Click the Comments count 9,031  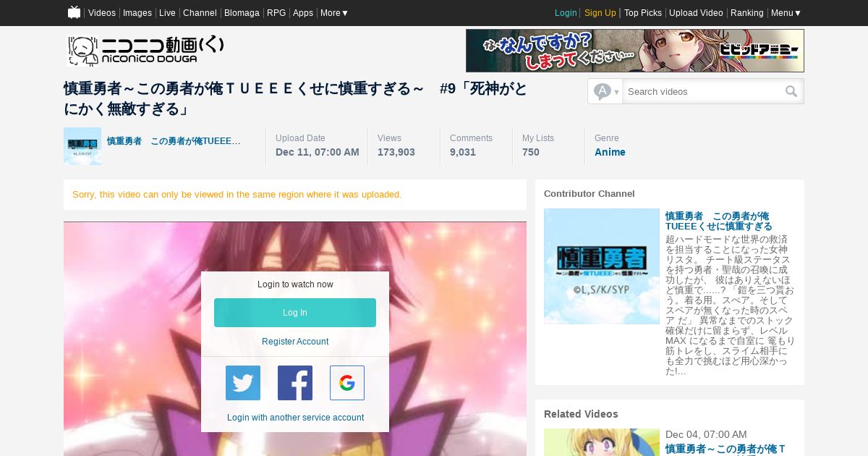463,152
